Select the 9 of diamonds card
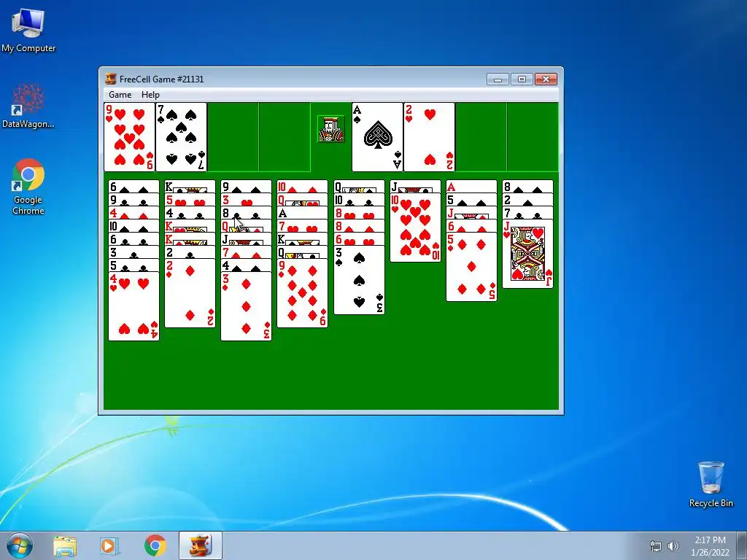Image resolution: width=747 pixels, height=560 pixels. click(x=303, y=293)
